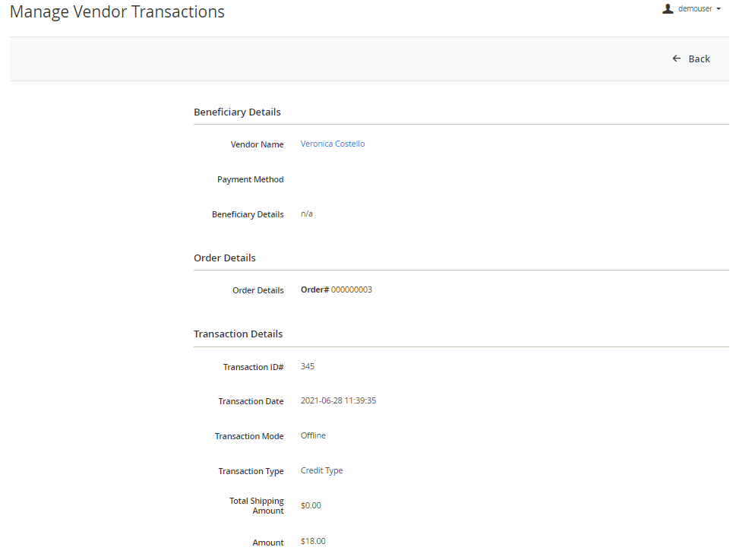Select the Order Details section heading
The width and height of the screenshot is (730, 560).
click(225, 258)
